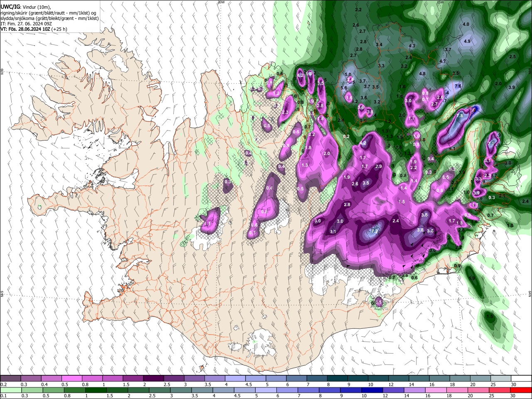Click the 15W longitude label
The width and height of the screenshot is (532, 399).
440,2
